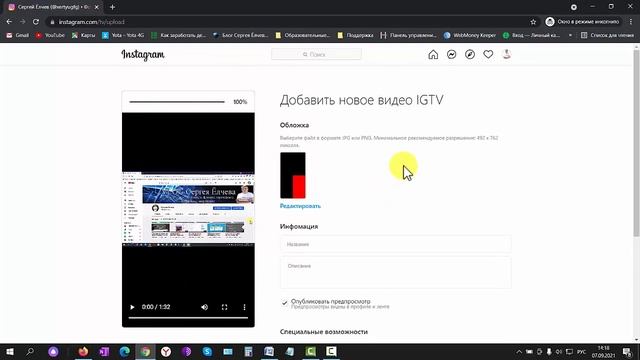
Task: Launch Firefox from the taskbar
Action: click(83, 351)
